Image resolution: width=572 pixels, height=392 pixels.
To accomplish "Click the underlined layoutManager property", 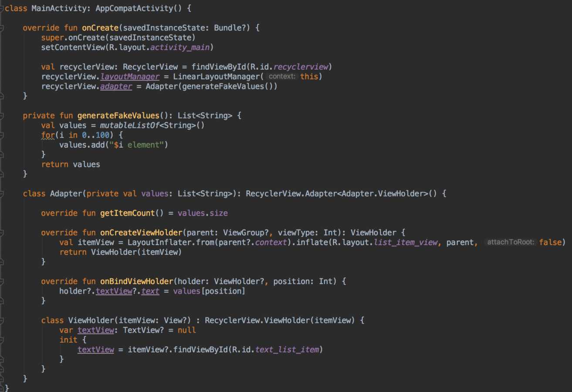I will click(x=131, y=76).
